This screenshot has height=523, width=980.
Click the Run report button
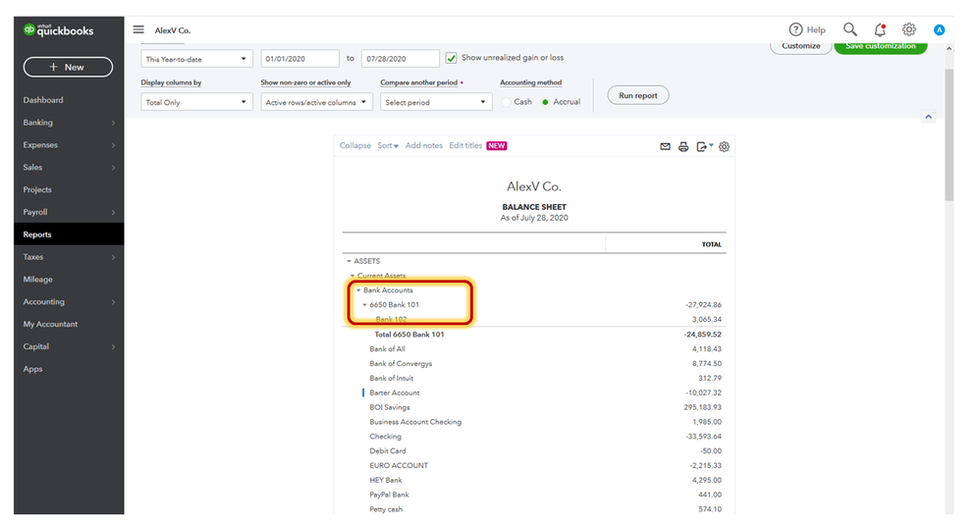[x=638, y=95]
